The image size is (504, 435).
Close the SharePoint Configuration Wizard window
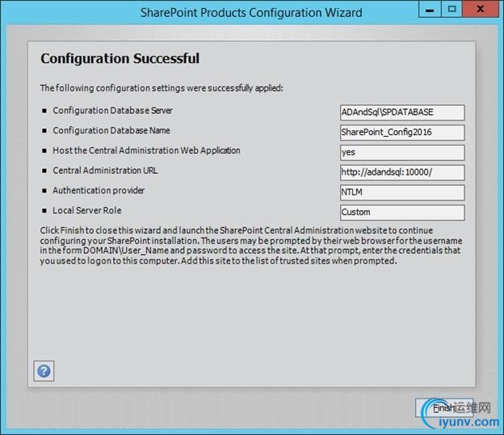[x=481, y=9]
